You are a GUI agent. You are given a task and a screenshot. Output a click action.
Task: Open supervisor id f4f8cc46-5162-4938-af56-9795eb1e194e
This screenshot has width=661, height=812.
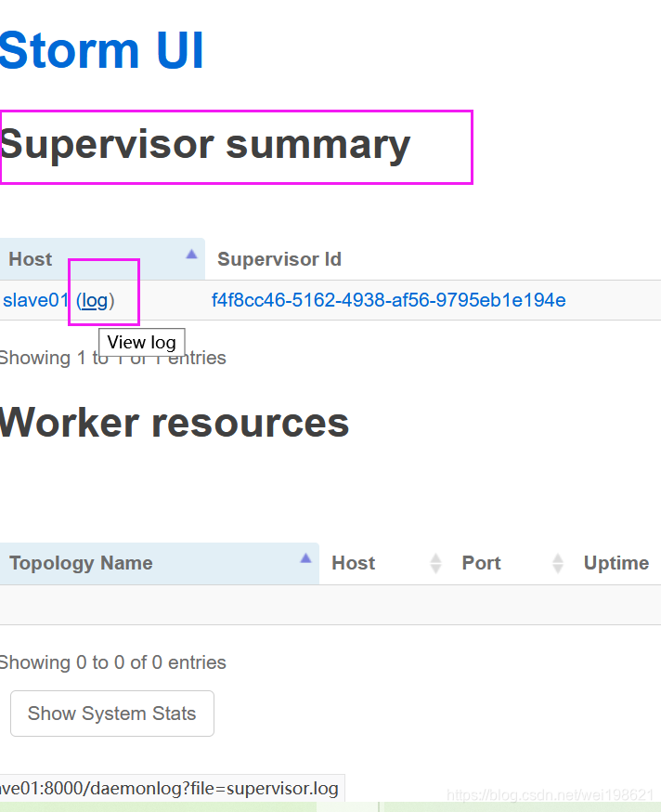coord(388,300)
